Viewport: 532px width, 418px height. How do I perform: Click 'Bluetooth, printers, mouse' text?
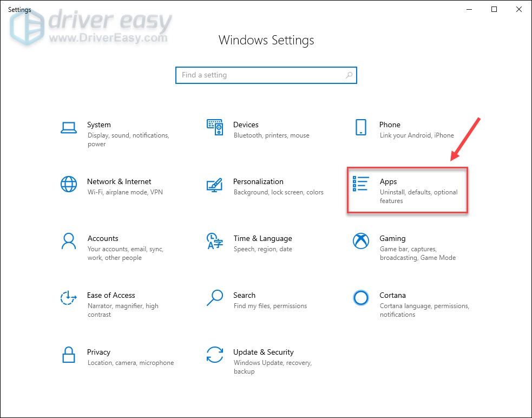pos(272,135)
